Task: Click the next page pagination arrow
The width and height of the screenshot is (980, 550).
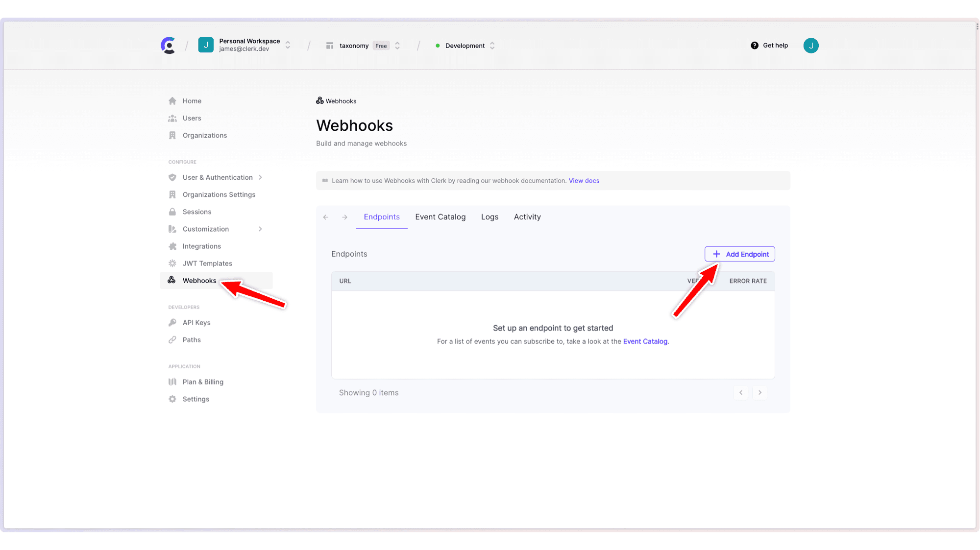Action: click(759, 392)
